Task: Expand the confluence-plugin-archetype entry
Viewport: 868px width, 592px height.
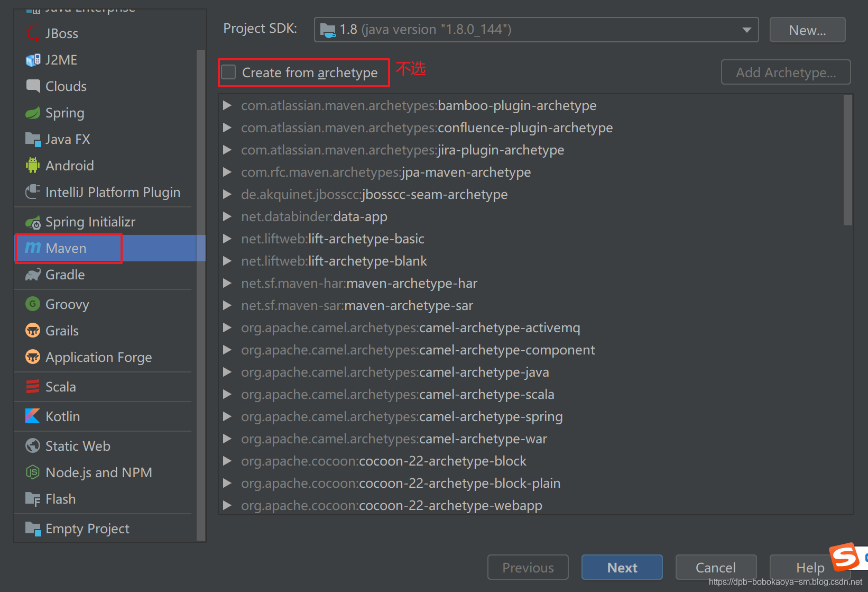Action: [227, 127]
